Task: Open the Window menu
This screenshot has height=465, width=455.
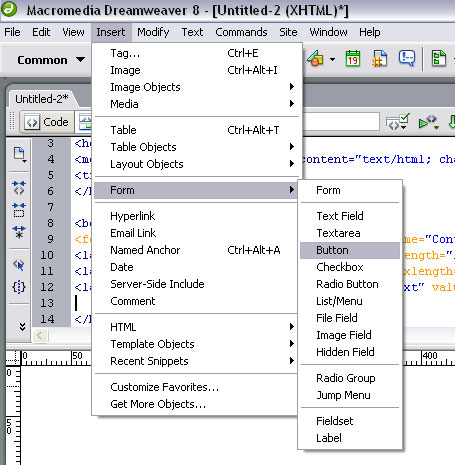Action: pyautogui.click(x=328, y=32)
